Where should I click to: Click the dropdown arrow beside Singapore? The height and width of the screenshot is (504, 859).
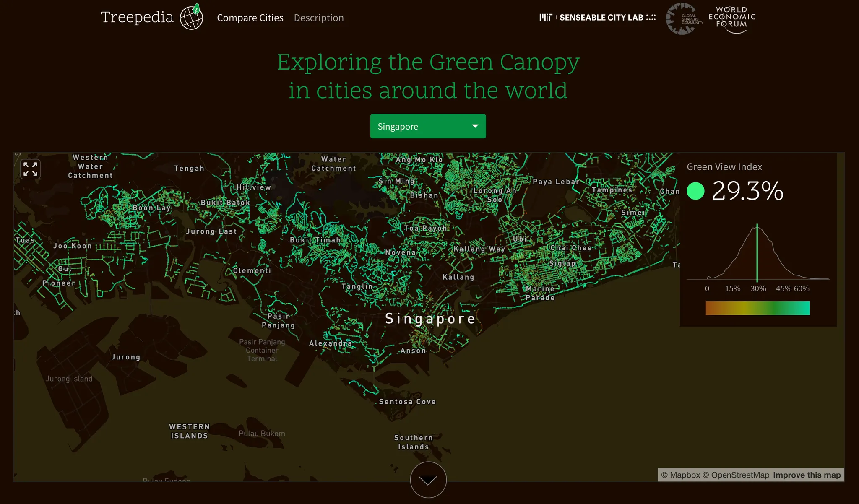click(475, 126)
